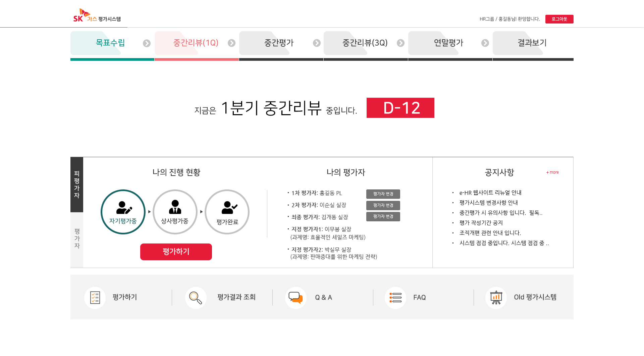Select the 평가완료 status circle
Viewport: 644px width, 356px height.
(227, 212)
